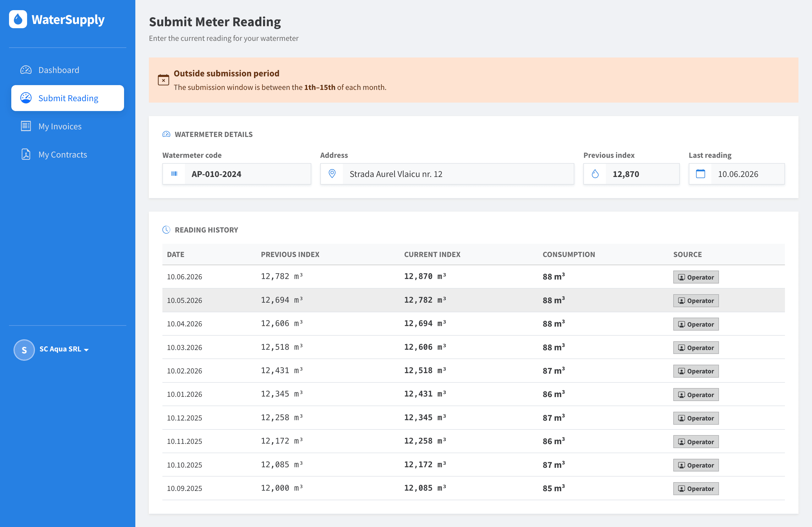Click the Watermeter code field AP-010-2024

tap(237, 174)
